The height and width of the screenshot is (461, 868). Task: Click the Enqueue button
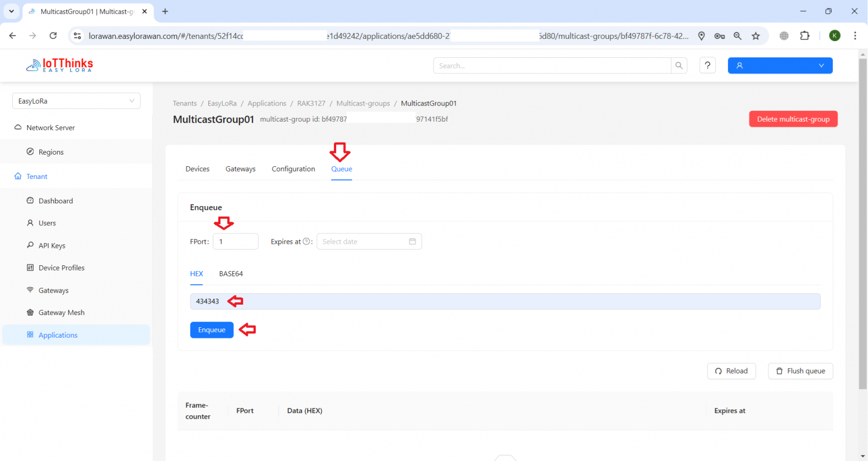212,330
